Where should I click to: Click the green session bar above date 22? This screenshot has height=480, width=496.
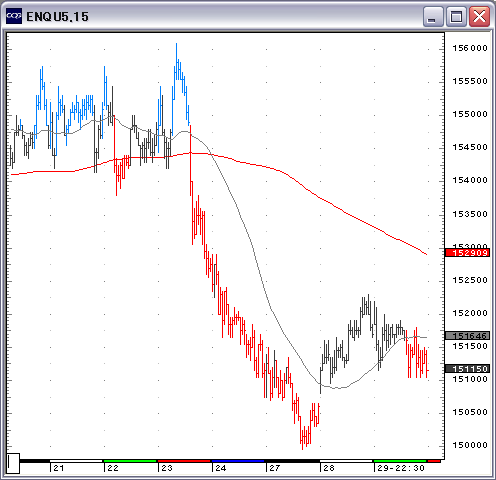pyautogui.click(x=130, y=461)
